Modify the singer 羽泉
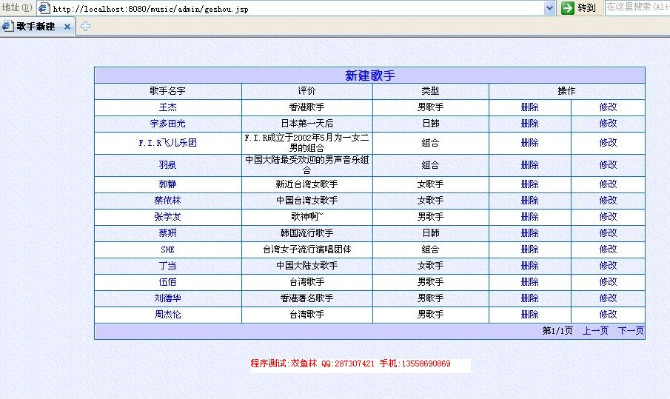Image resolution: width=670 pixels, height=399 pixels. click(608, 165)
